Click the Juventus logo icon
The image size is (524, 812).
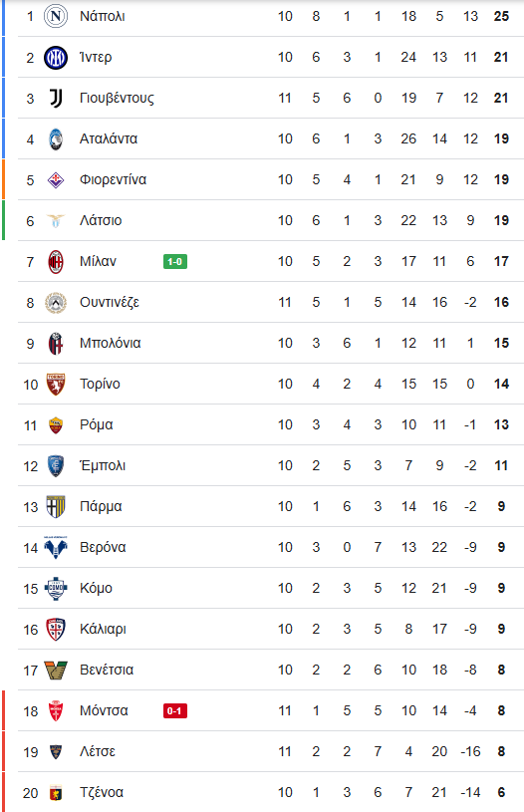click(x=56, y=98)
